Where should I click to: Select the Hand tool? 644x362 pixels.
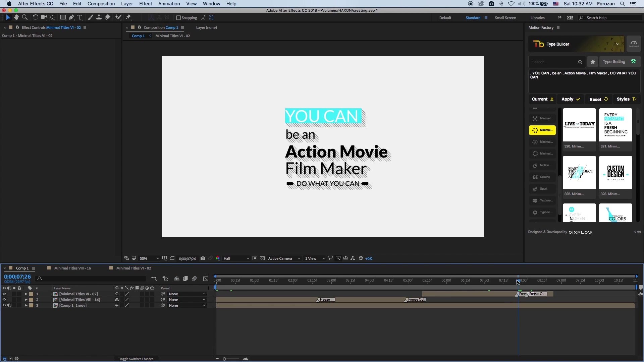click(16, 17)
